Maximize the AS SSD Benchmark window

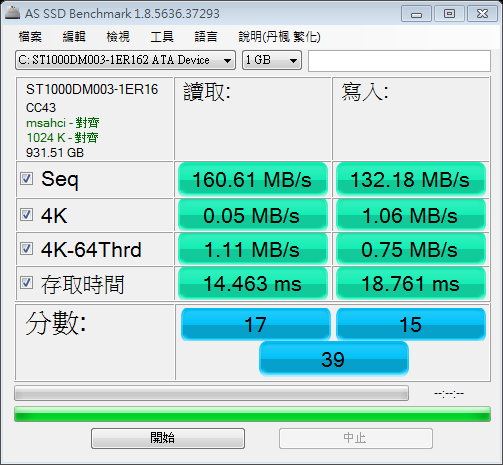(x=449, y=14)
